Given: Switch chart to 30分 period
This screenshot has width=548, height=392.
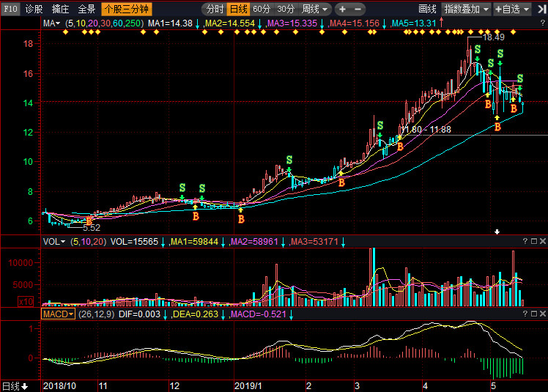Looking at the screenshot, I should click(286, 10).
